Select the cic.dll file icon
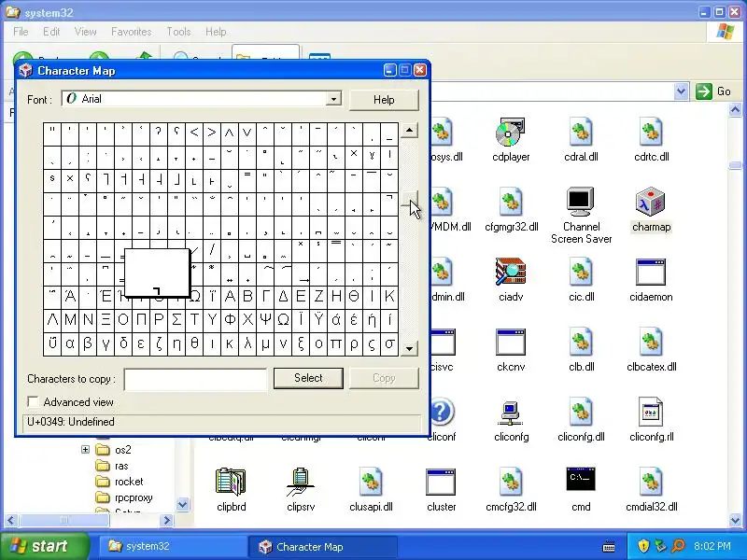Image resolution: width=747 pixels, height=560 pixels. [x=581, y=273]
